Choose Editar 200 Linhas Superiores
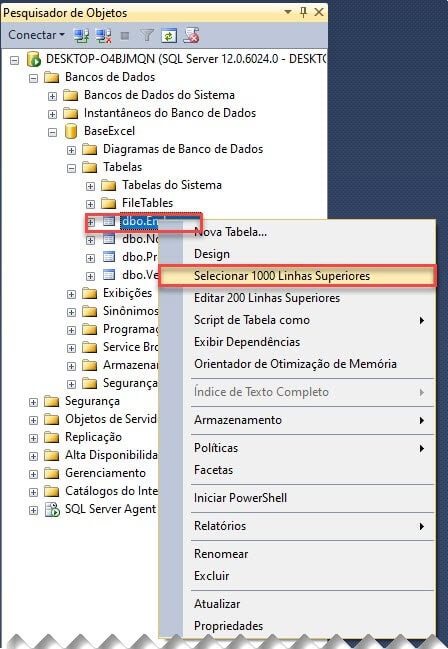448x649 pixels. 267,298
